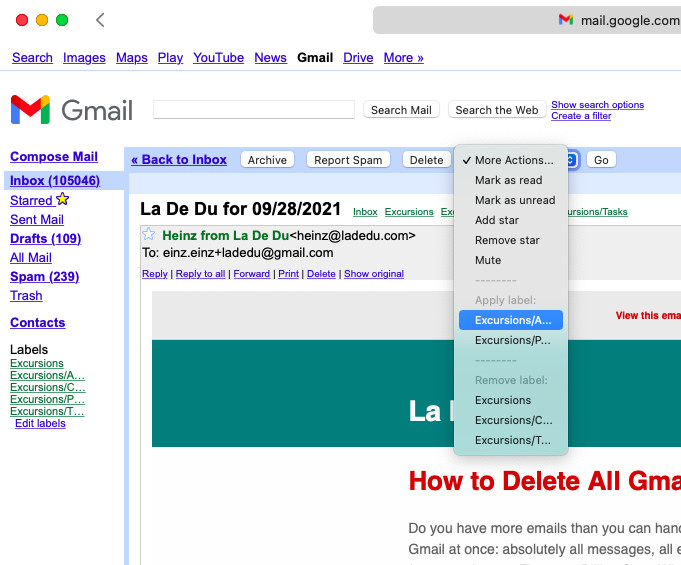Open More » in Google top bar
The width and height of the screenshot is (681, 565).
tap(403, 57)
